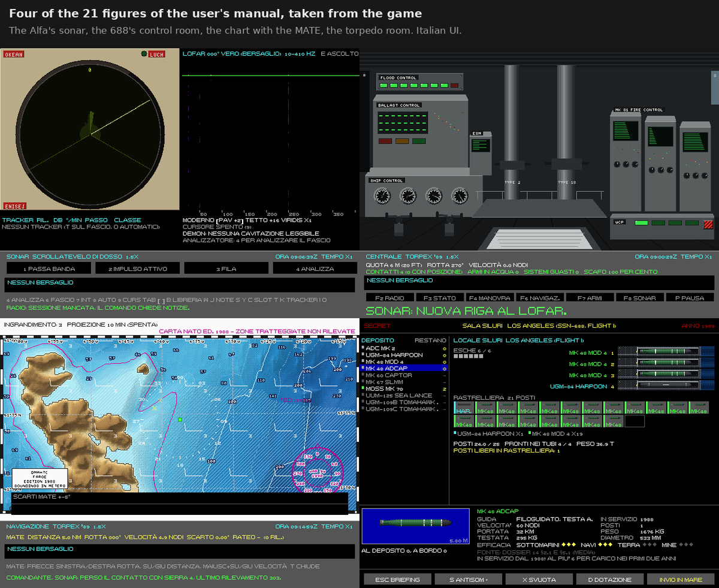Click the Invio In Mare button
The width and height of the screenshot is (719, 588).
pos(681,580)
